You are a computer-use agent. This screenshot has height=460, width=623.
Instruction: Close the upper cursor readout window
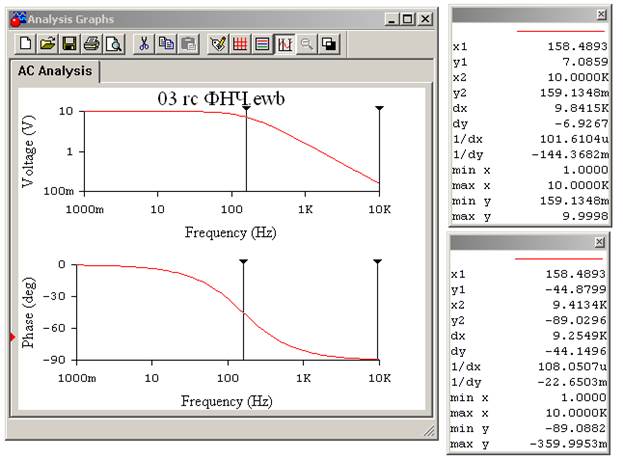tap(602, 15)
